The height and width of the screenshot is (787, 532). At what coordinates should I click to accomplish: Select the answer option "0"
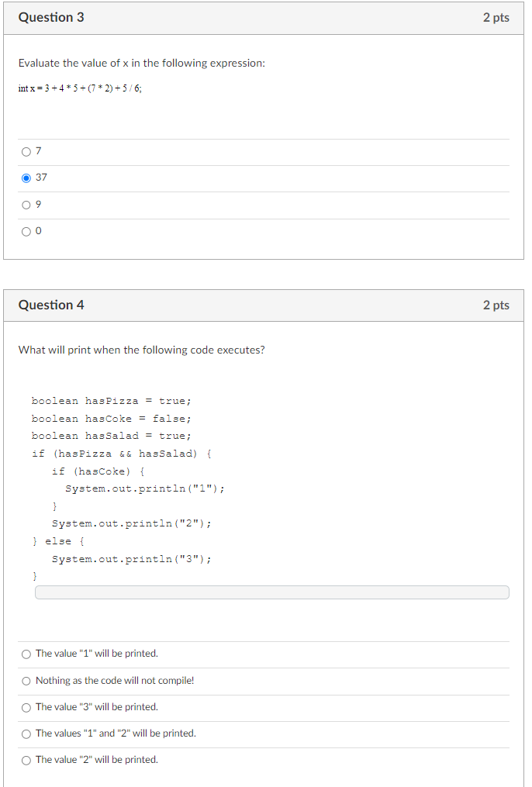point(26,230)
